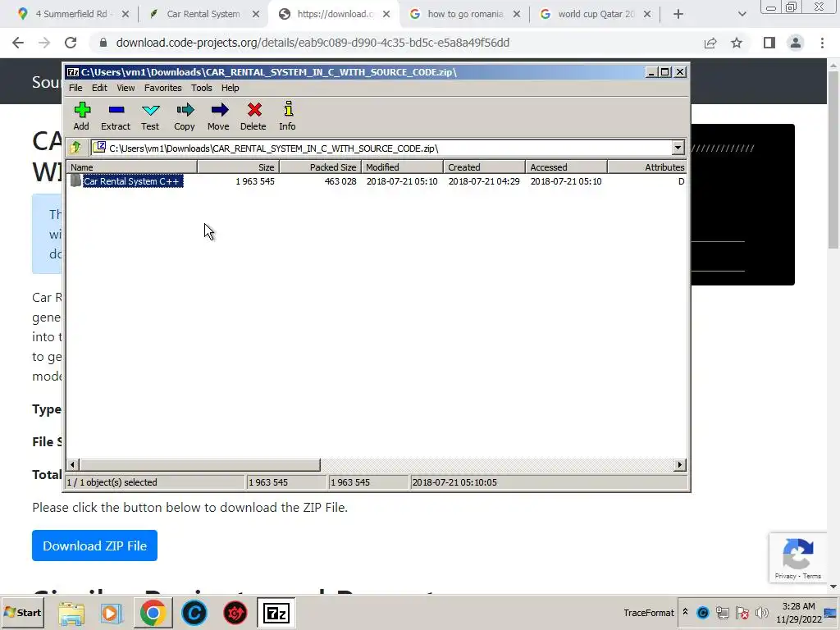Click the Download ZIP File button

pyautogui.click(x=95, y=546)
